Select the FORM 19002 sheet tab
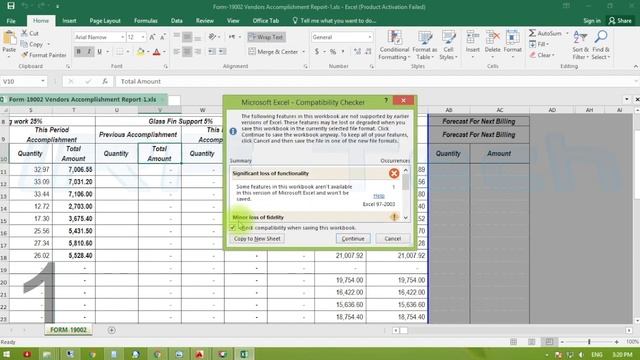The height and width of the screenshot is (360, 640). click(x=68, y=330)
